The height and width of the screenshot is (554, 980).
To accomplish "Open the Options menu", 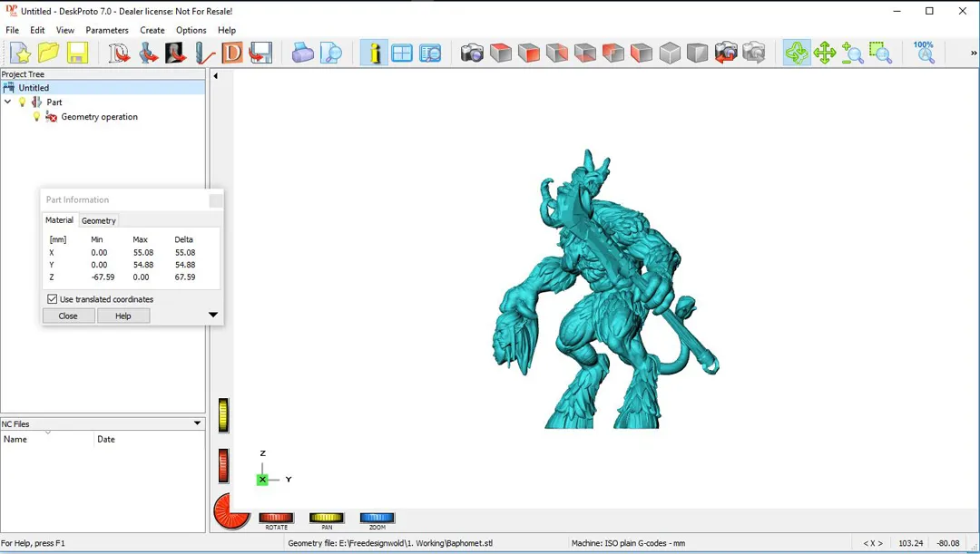I will point(191,30).
